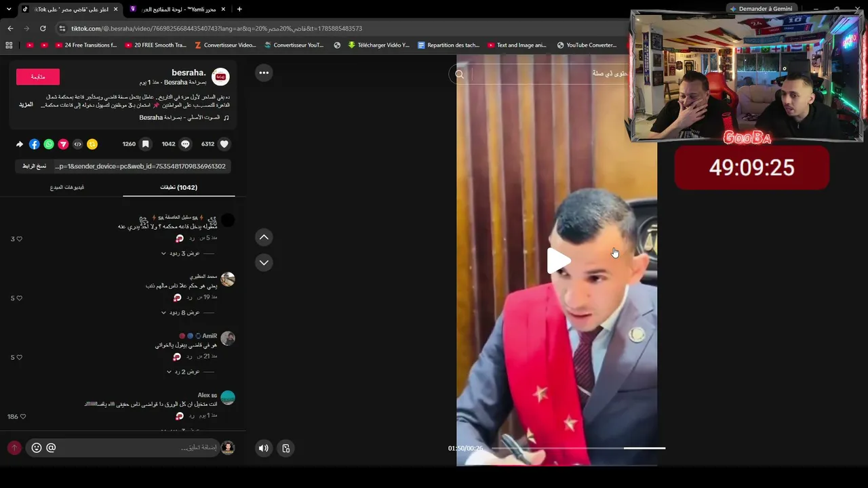Close the TikTok browser tab
This screenshot has width=868, height=488.
coord(115,9)
